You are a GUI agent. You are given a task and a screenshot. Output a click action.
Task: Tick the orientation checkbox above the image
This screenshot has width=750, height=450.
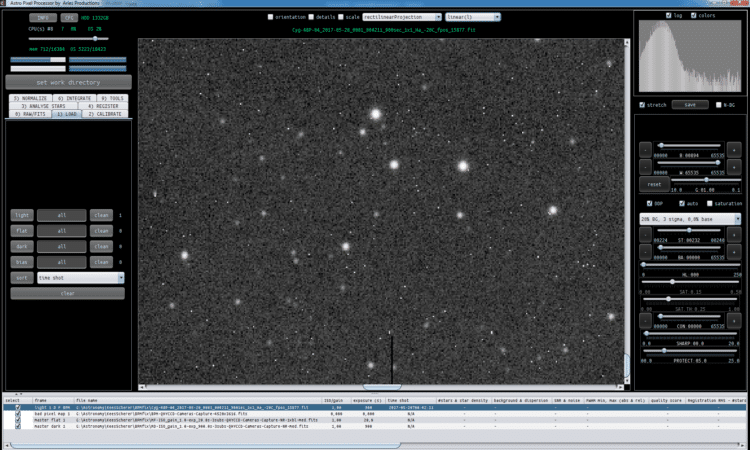270,17
